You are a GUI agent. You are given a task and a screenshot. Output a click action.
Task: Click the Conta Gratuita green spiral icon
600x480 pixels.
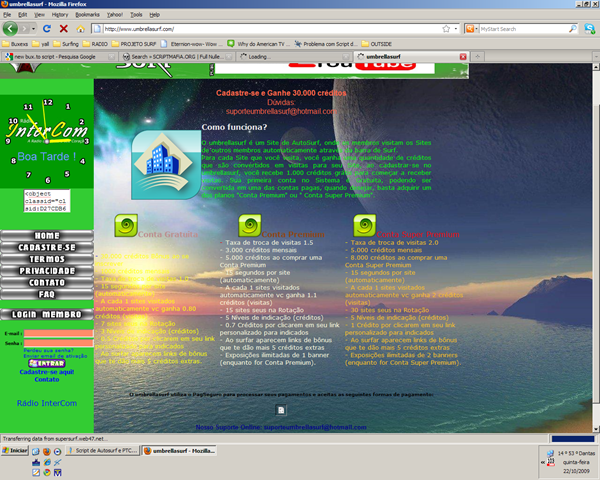pyautogui.click(x=126, y=225)
